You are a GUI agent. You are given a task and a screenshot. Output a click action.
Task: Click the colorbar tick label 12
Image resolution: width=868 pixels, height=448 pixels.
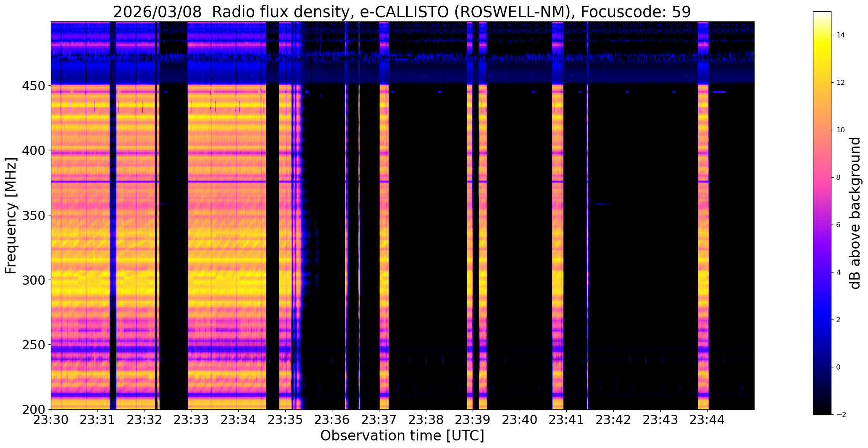pyautogui.click(x=841, y=83)
